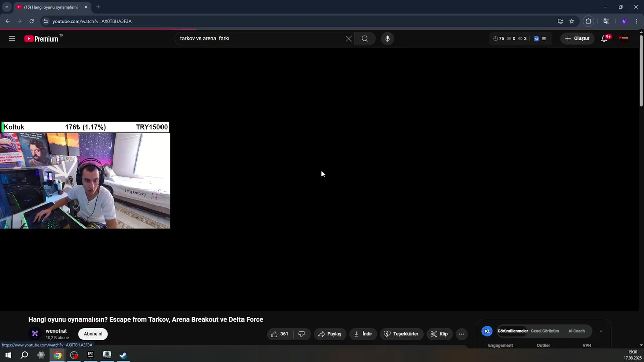Click the vidIQ panel IQ round icon
644x362 pixels.
click(x=487, y=331)
